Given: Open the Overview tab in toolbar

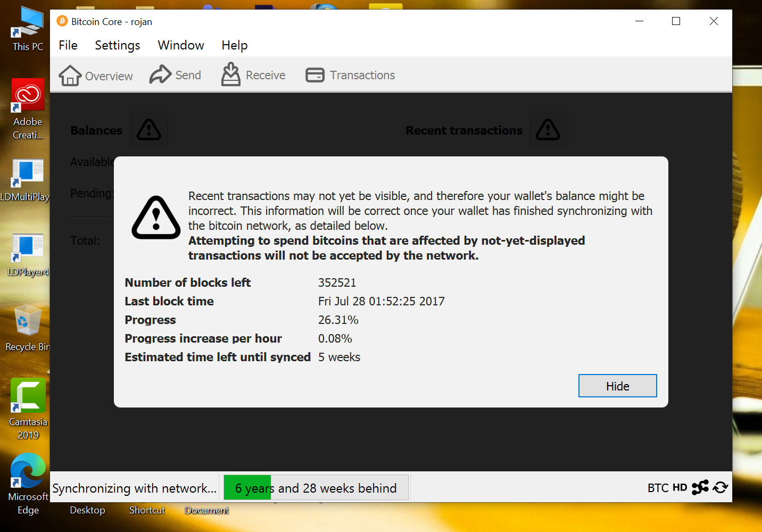Looking at the screenshot, I should tap(96, 76).
